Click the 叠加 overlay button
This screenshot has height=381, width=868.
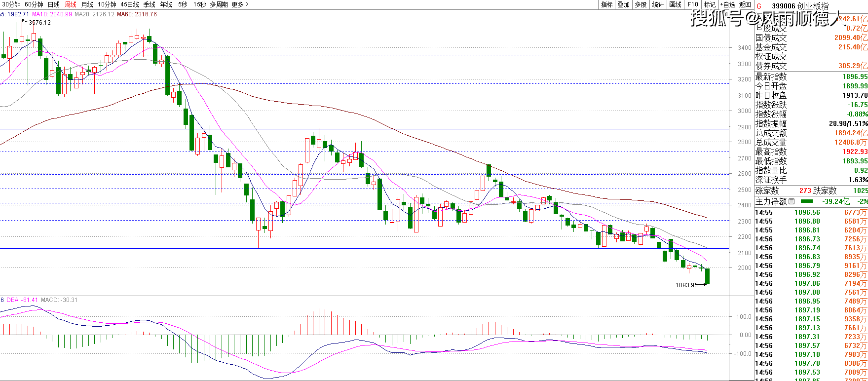tap(624, 4)
